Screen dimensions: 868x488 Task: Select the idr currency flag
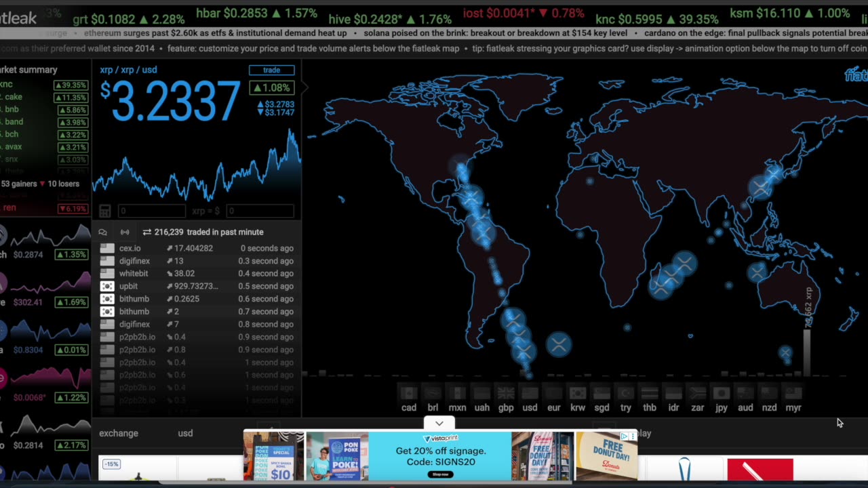(x=673, y=393)
